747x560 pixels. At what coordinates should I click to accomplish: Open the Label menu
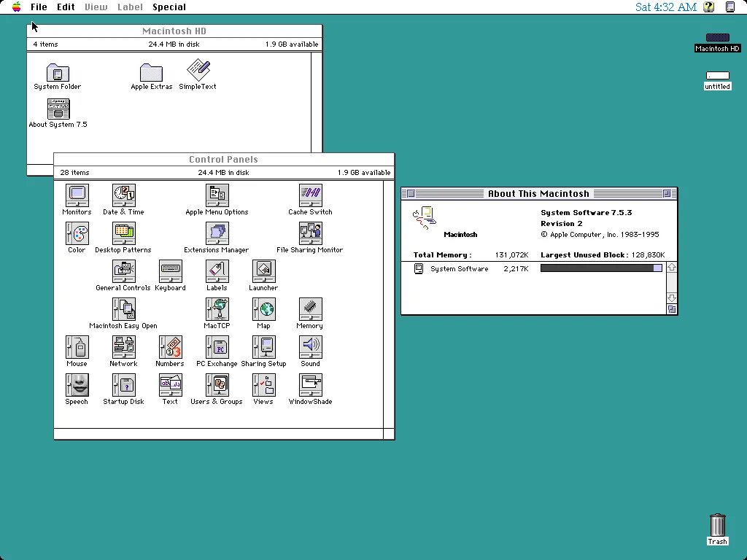point(130,7)
